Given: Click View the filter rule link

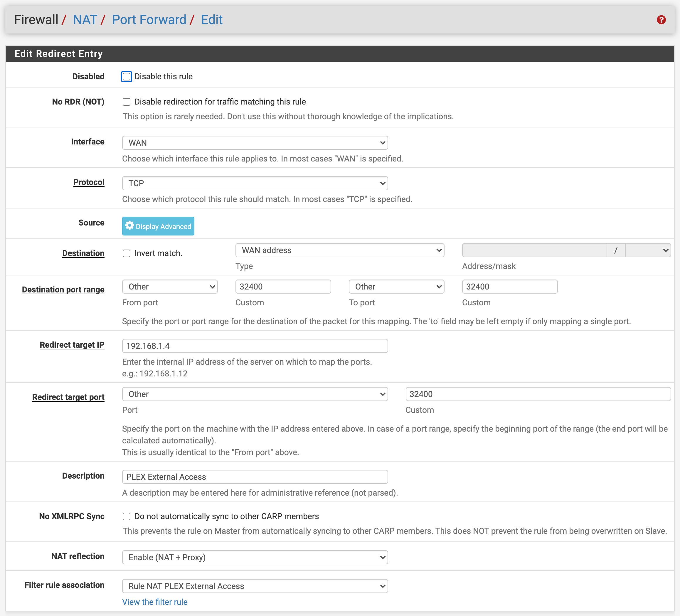Looking at the screenshot, I should tap(154, 602).
